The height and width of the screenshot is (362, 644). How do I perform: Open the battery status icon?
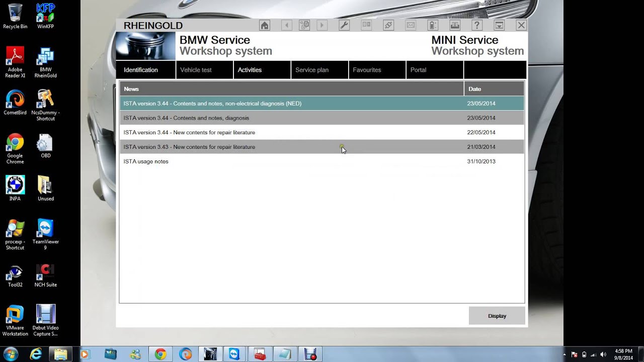pos(433,25)
